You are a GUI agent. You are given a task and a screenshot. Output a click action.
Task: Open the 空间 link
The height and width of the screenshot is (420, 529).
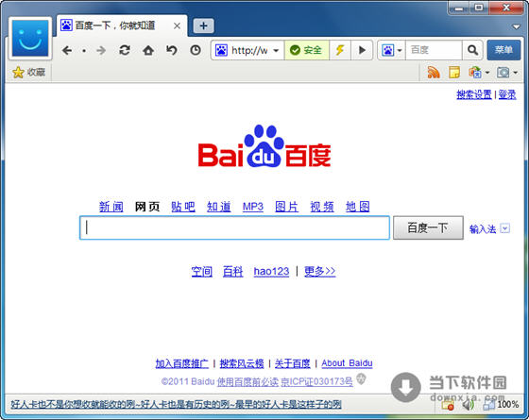[202, 272]
